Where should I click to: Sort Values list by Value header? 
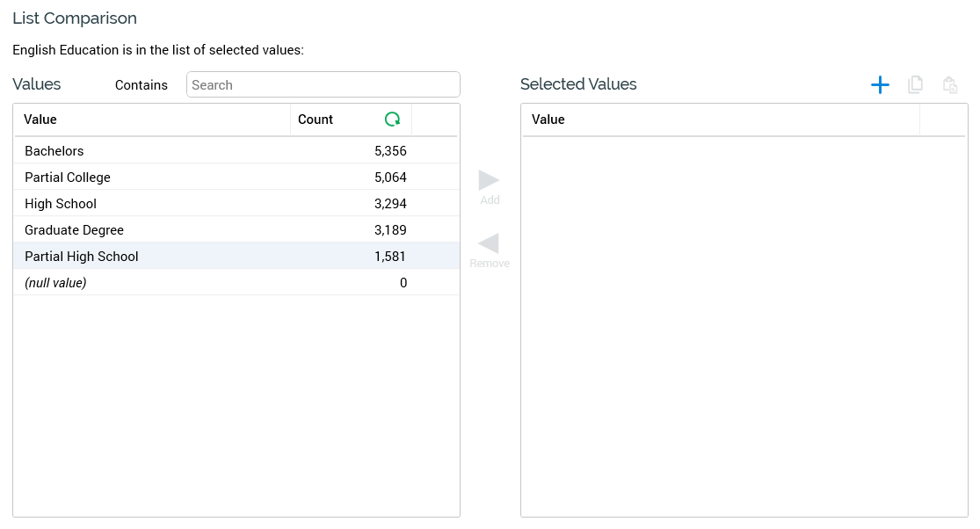pyautogui.click(x=40, y=120)
